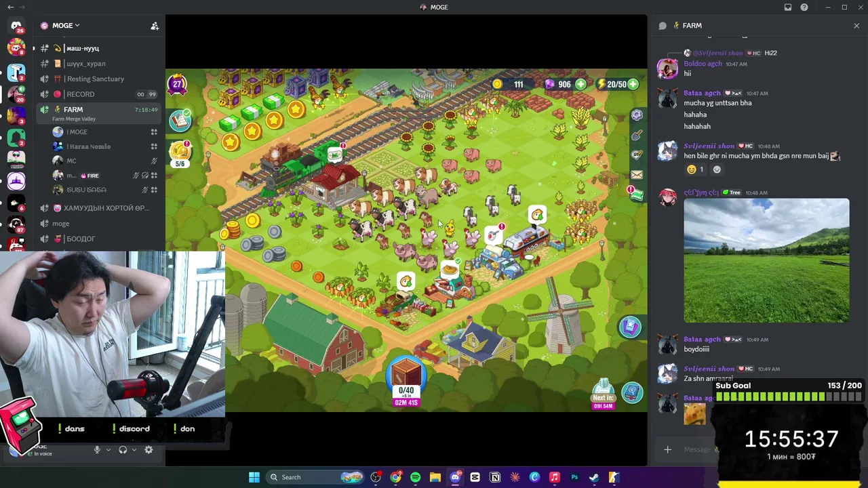Add a reaction to Svljeenii shon's message
This screenshot has width=868, height=488.
tap(717, 169)
